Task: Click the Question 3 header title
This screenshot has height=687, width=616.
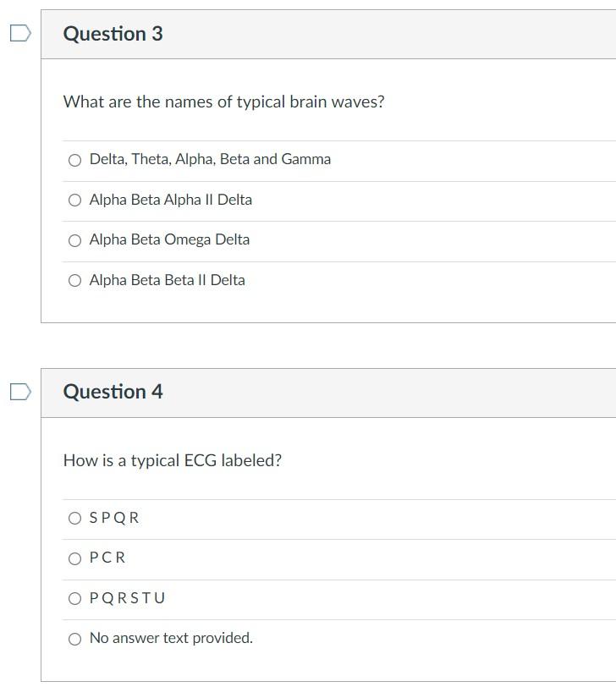Action: 113,34
